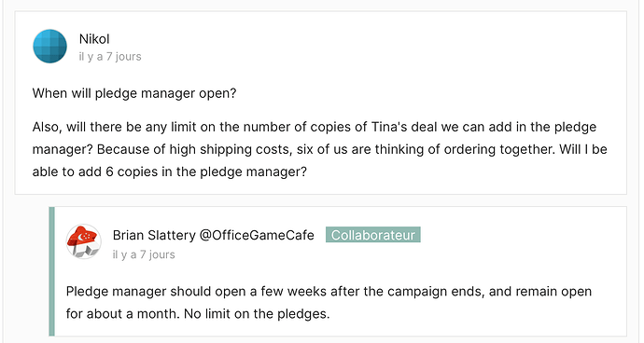Image resolution: width=644 pixels, height=343 pixels.
Task: Click Brian Slattery's red mushroom avatar
Action: click(83, 241)
